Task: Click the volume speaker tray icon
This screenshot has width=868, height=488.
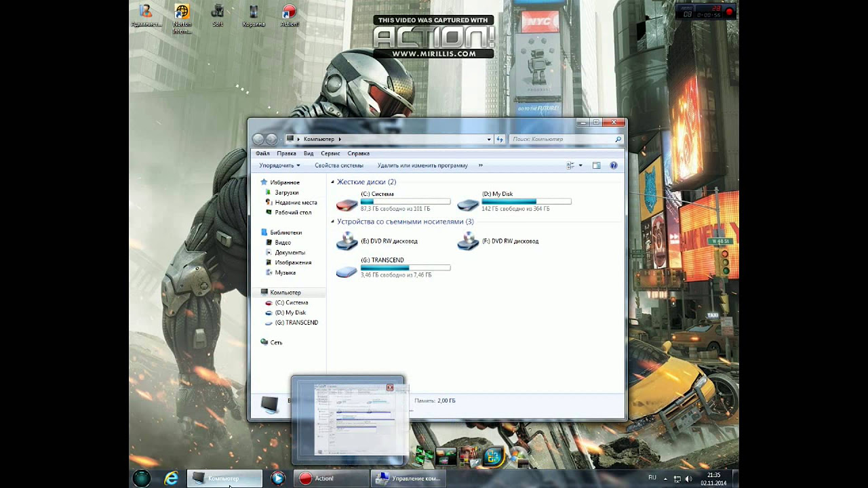Action: [689, 479]
